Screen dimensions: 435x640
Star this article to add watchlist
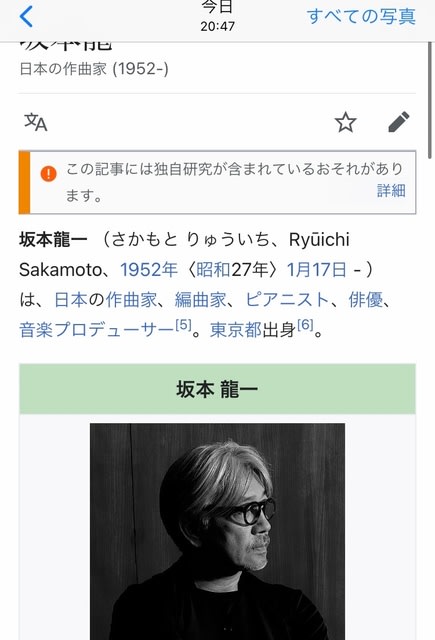(346, 122)
